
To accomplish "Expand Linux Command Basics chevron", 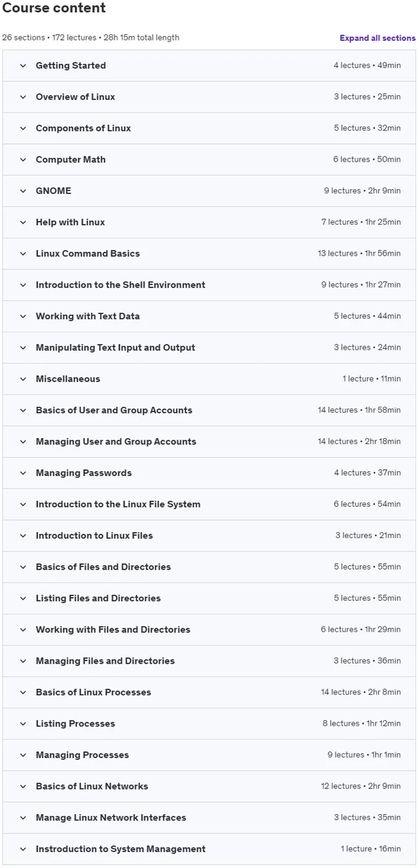I will pyautogui.click(x=23, y=254).
